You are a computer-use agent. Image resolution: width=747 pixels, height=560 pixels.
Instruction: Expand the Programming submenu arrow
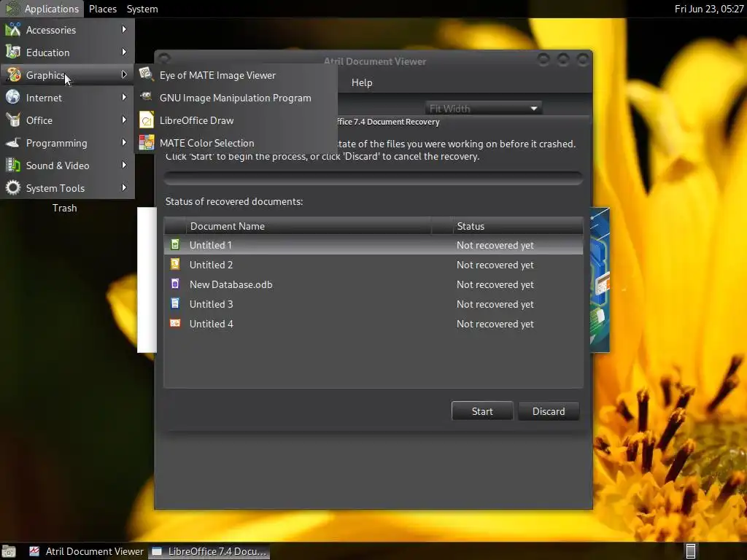pyautogui.click(x=124, y=142)
